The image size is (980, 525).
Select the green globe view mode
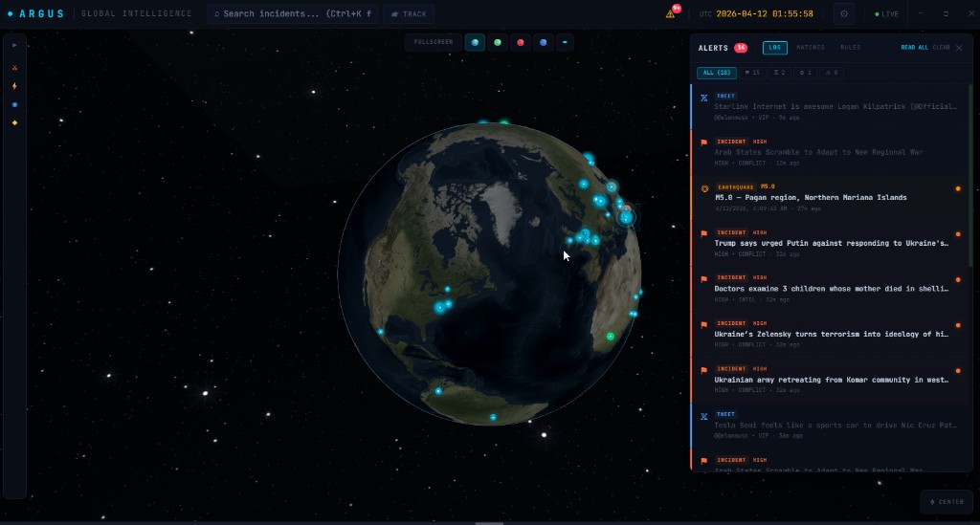pos(498,42)
